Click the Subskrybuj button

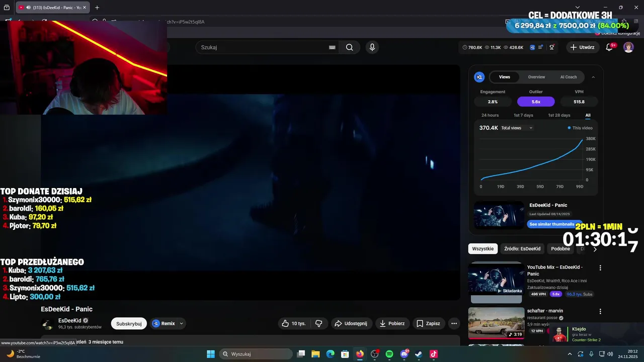tap(129, 323)
